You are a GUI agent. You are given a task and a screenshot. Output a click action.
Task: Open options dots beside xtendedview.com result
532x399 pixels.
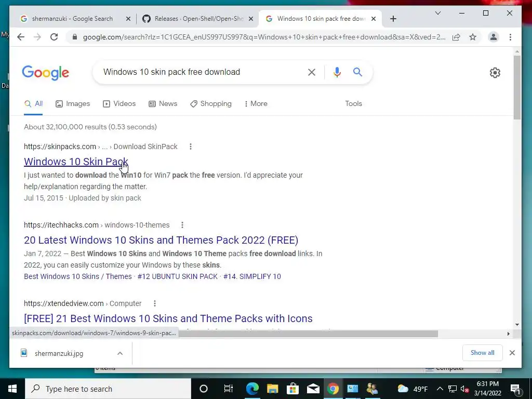(155, 303)
